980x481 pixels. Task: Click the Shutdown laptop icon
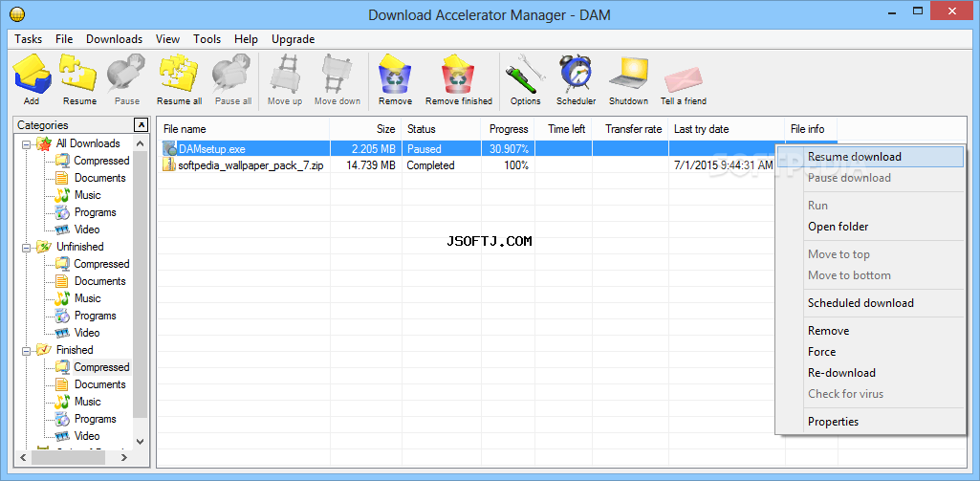pyautogui.click(x=629, y=75)
